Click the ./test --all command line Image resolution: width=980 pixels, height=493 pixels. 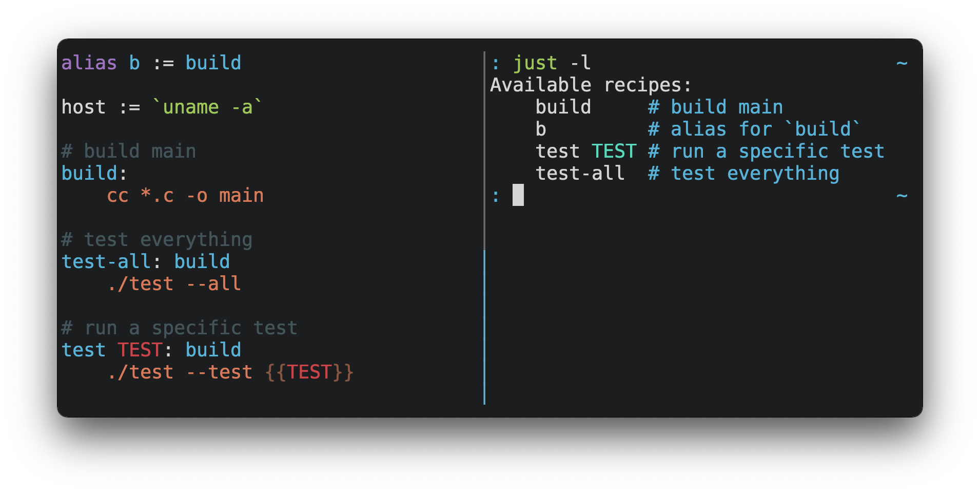[x=174, y=284]
